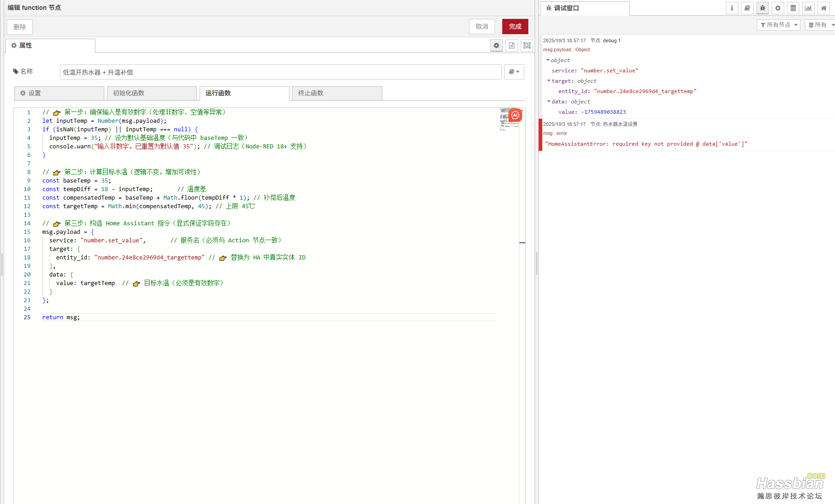Open the info sidebar tab icon
The height and width of the screenshot is (504, 835).
pos(732,8)
